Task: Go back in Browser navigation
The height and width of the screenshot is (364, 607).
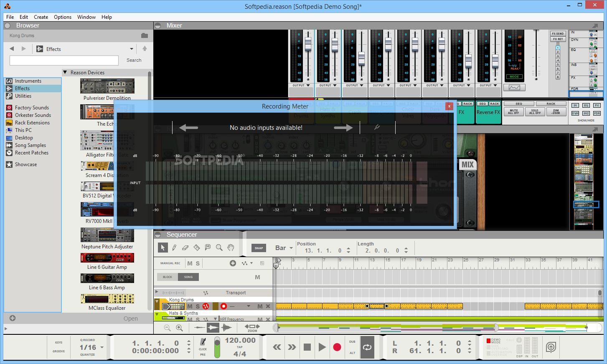Action: 12,49
